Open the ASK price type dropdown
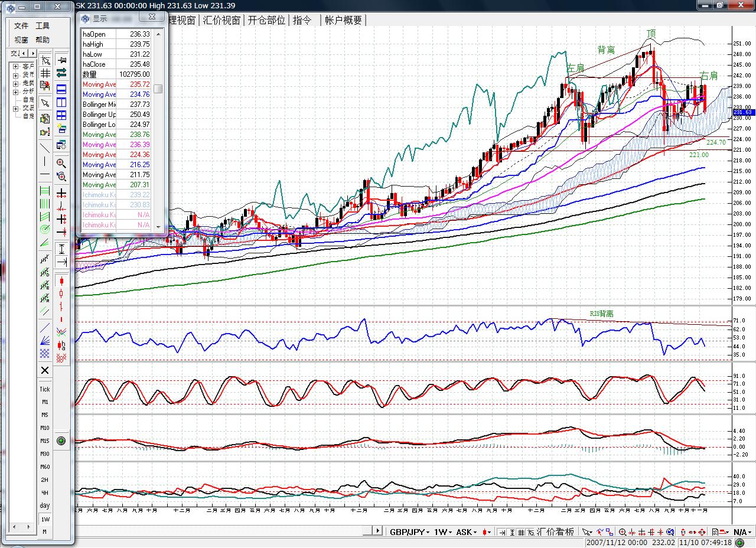 click(466, 532)
